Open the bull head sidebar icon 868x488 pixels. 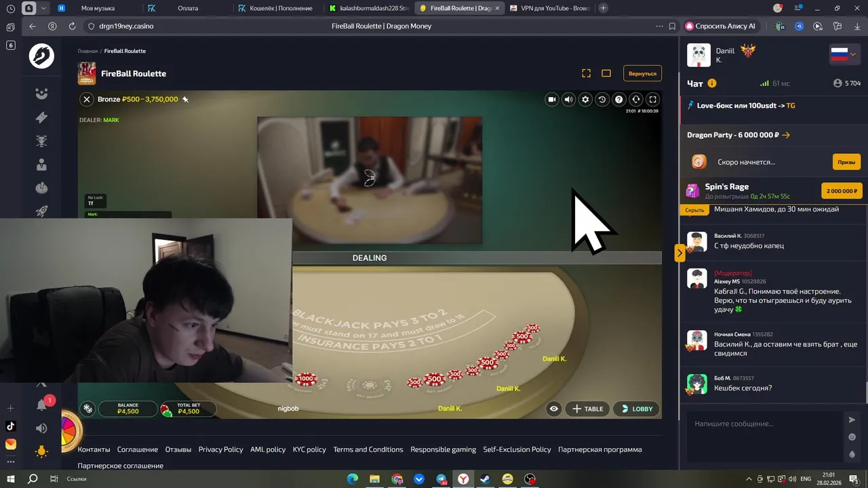pos(41,141)
